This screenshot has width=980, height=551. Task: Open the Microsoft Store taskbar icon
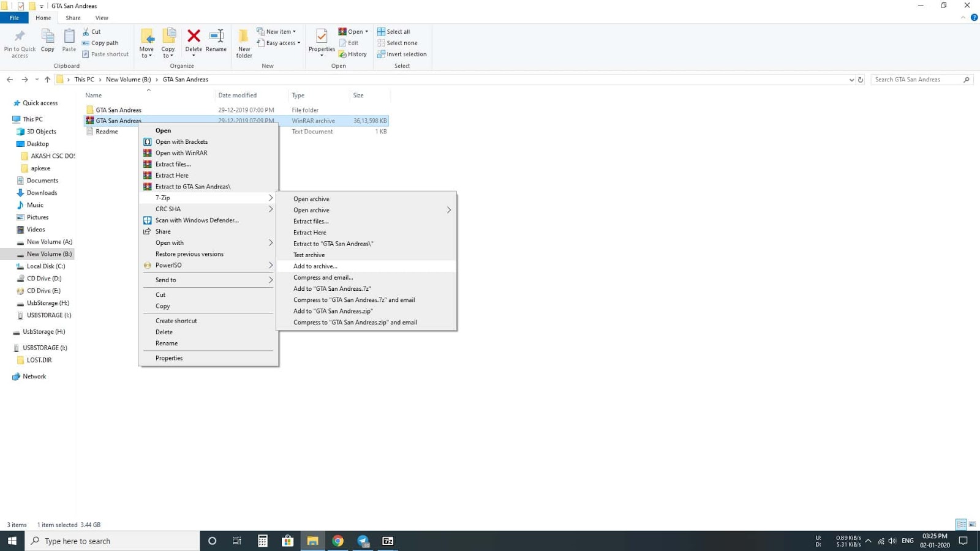pos(287,541)
